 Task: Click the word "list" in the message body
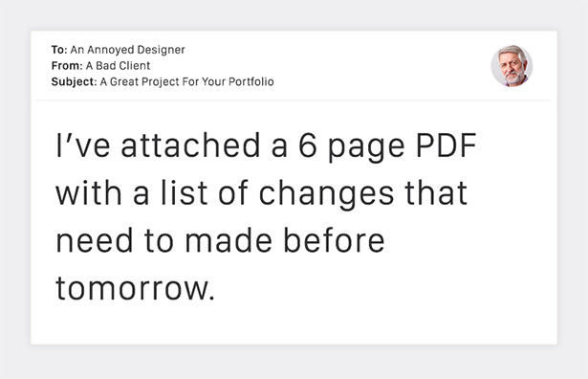point(185,193)
